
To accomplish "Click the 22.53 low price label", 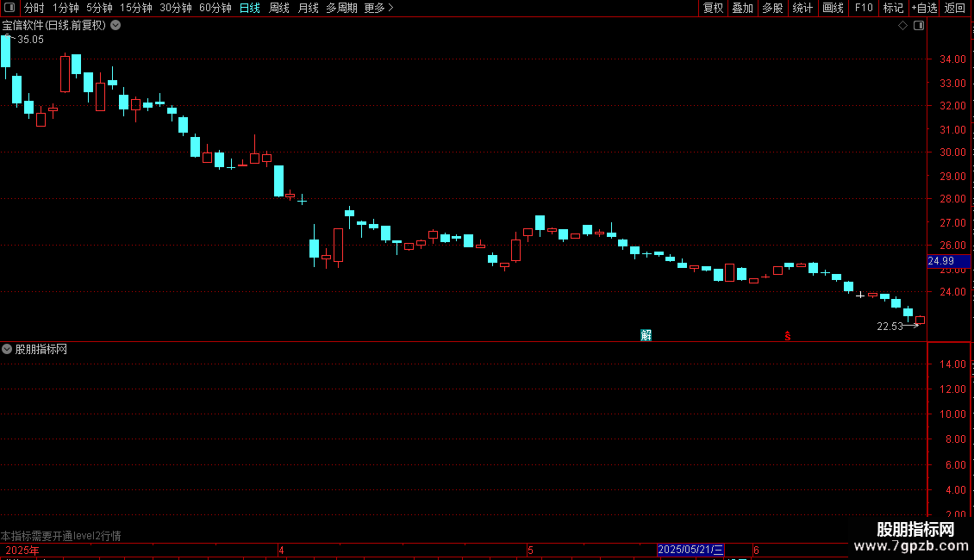I will tap(890, 327).
